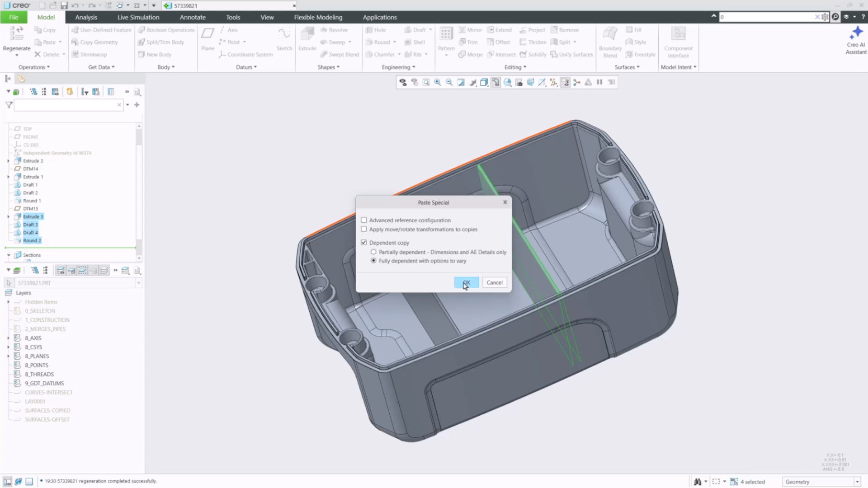Check Apply move/rotate transformations to copies
Image resolution: width=868 pixels, height=488 pixels.
point(364,229)
